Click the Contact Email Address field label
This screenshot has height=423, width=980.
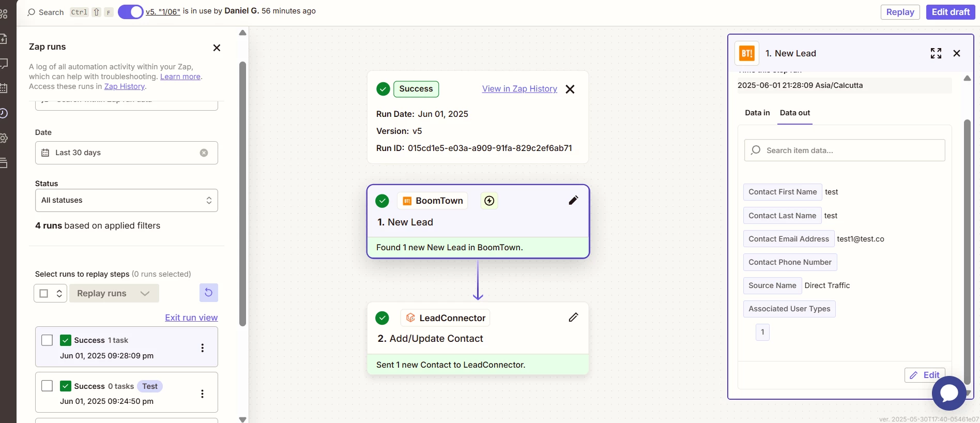coord(789,239)
